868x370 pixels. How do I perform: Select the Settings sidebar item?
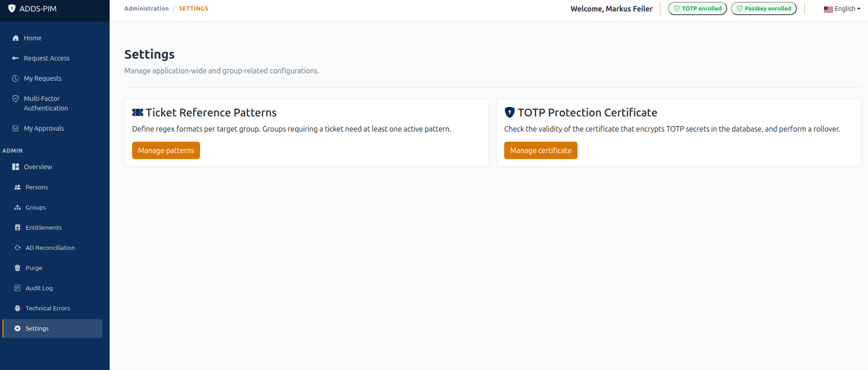(52, 328)
